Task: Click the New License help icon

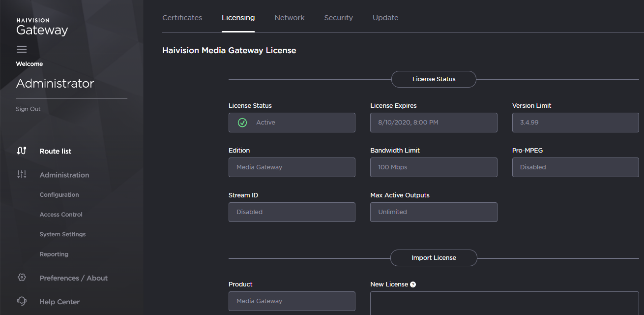Action: (x=413, y=284)
